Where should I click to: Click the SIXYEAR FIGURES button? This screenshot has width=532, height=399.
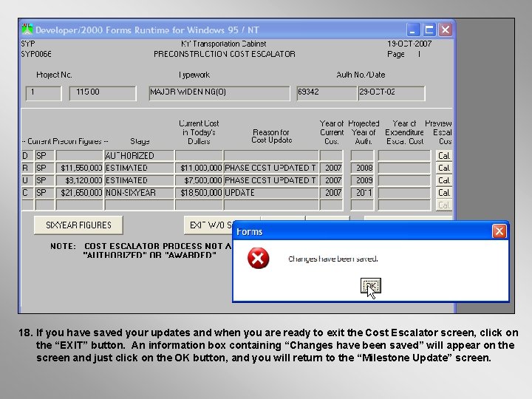[x=78, y=225]
